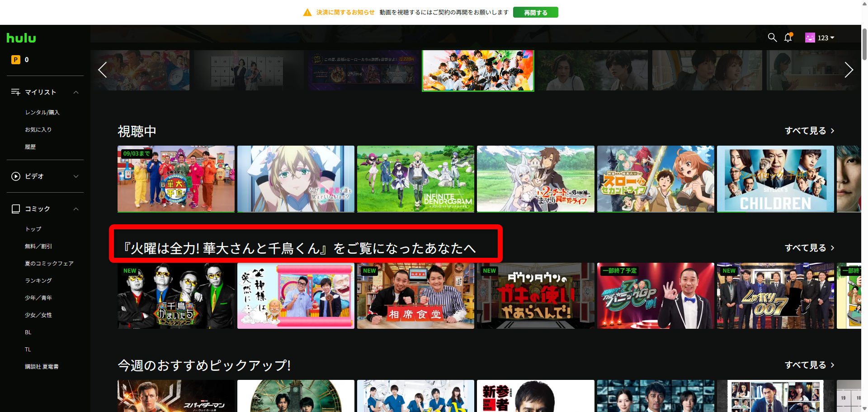Open 講談社 夏電書 link

42,367
